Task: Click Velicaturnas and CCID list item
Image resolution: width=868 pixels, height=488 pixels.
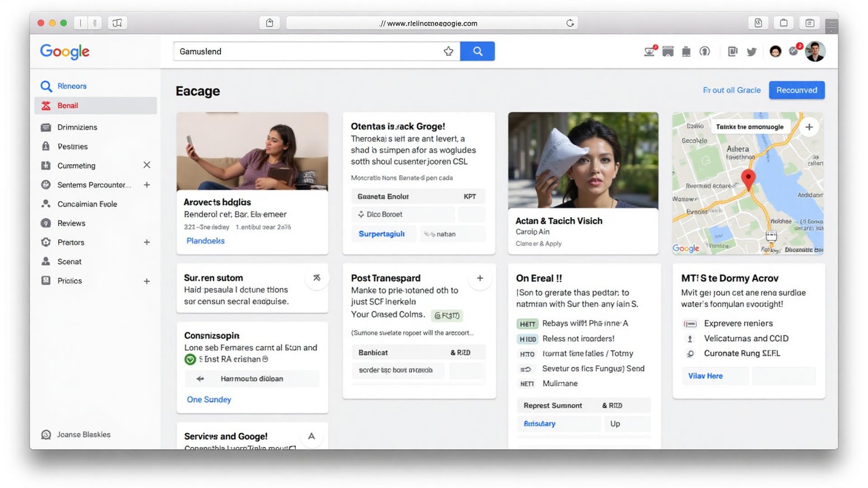Action: (746, 338)
